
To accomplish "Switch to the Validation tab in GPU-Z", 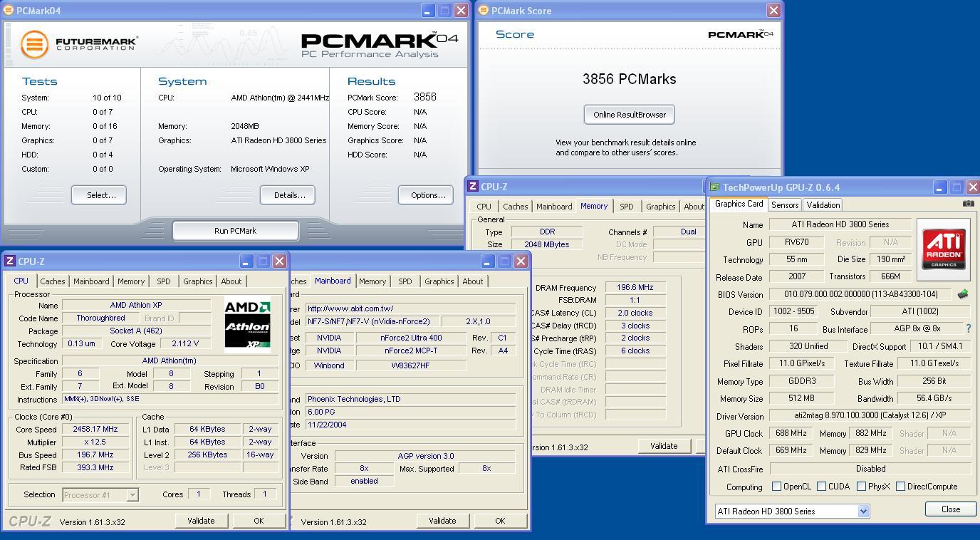I will [823, 205].
